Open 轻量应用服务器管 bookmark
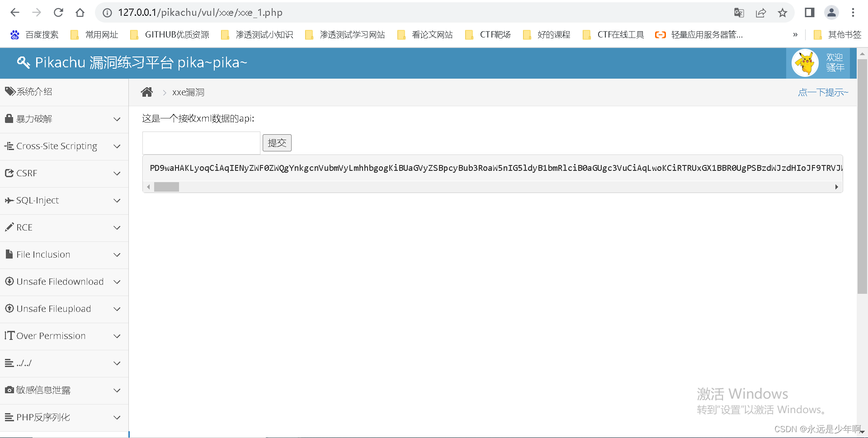868x438 pixels. 699,35
